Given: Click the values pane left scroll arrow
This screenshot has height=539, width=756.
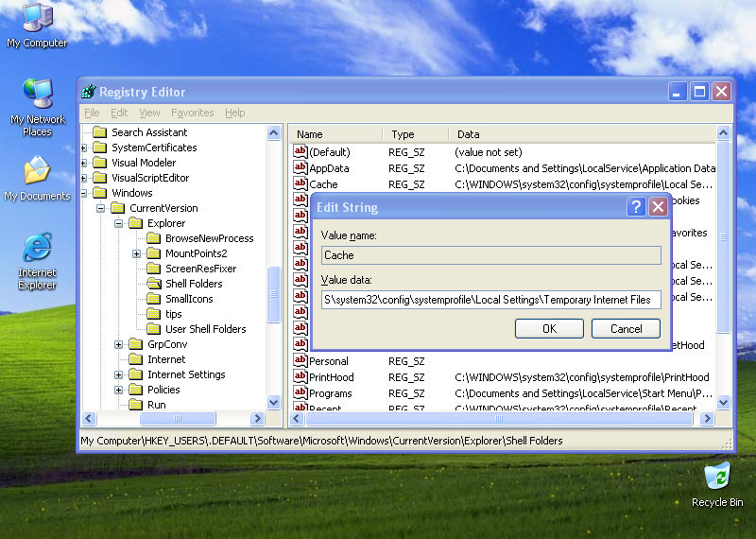Looking at the screenshot, I should coord(297,418).
